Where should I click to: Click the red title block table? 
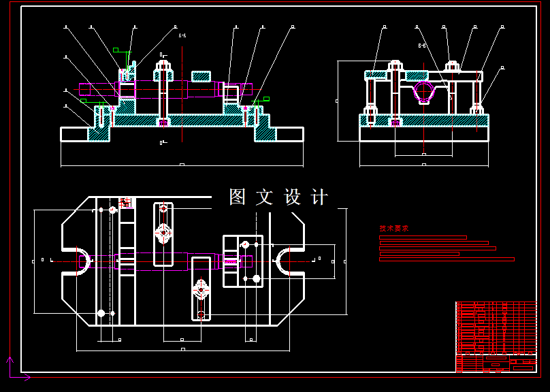pos(496,337)
